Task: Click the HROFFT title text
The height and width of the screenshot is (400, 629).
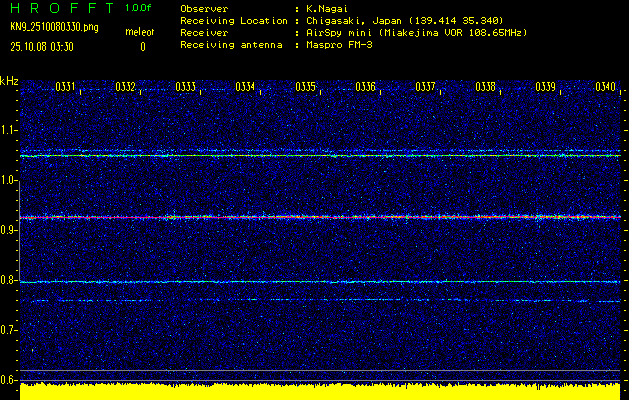Action: [61, 8]
